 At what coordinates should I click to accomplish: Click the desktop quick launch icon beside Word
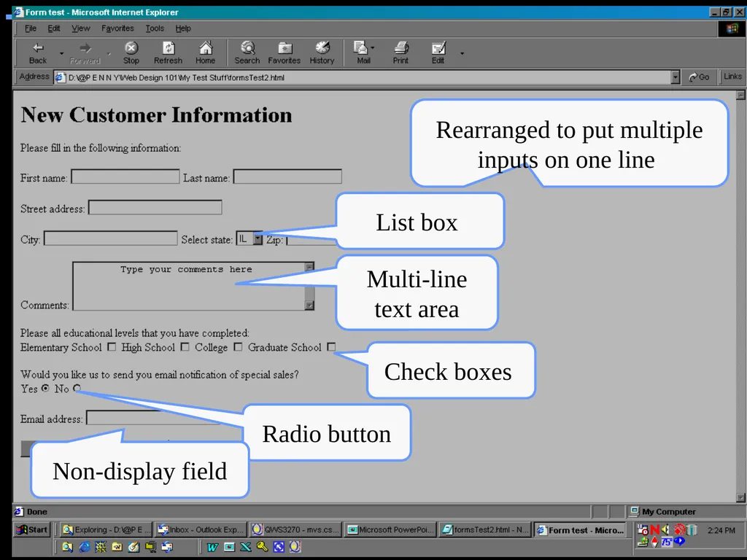pos(229,547)
